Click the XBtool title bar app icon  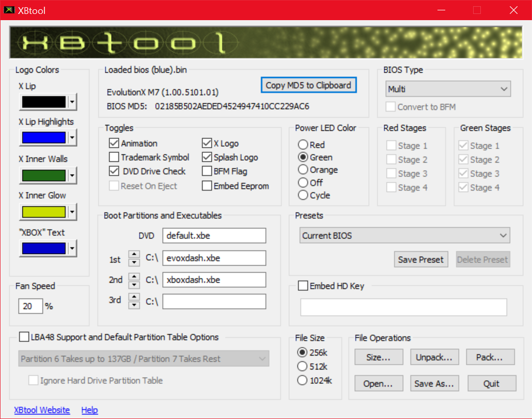(x=9, y=10)
